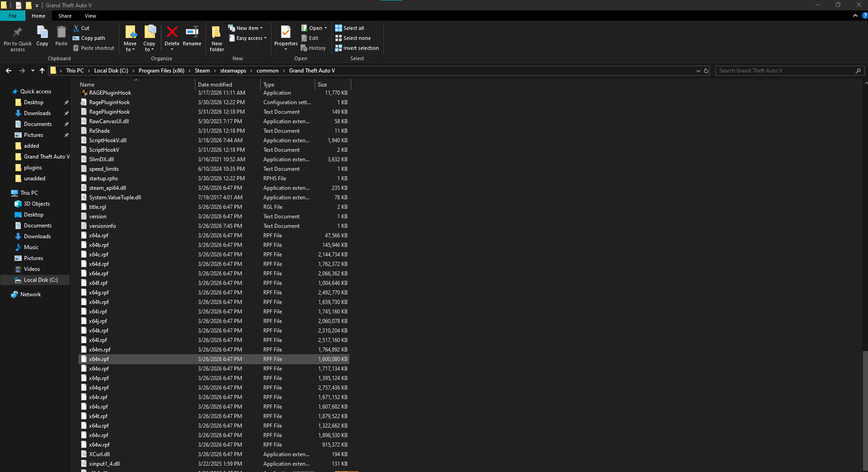Image resolution: width=868 pixels, height=472 pixels.
Task: Open the unadded folder in sidebar
Action: coord(34,178)
